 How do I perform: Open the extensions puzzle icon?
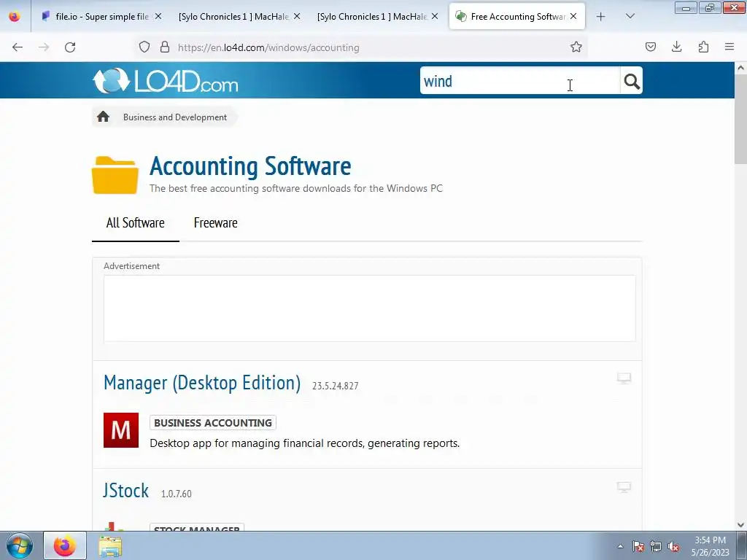(x=703, y=47)
